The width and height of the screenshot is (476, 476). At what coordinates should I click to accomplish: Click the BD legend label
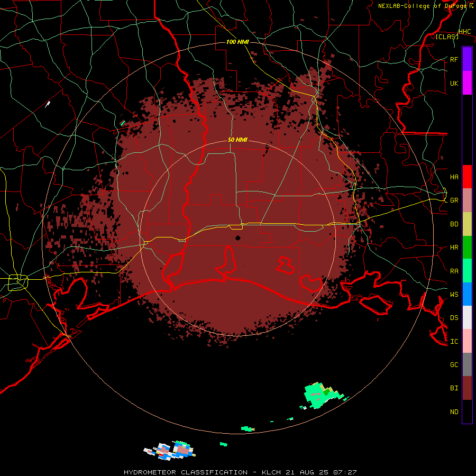tap(454, 224)
